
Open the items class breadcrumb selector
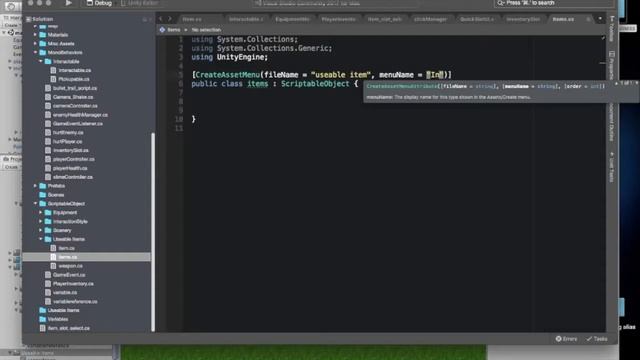(x=173, y=30)
